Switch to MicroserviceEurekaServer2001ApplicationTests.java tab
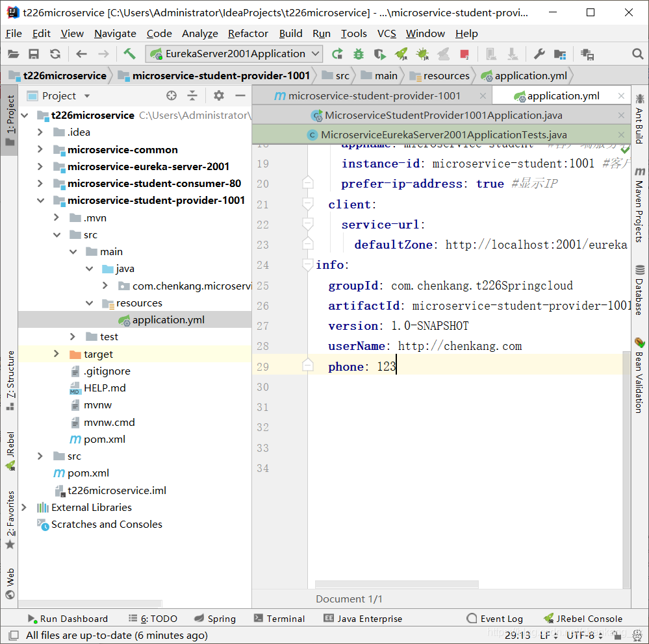649x644 pixels. tap(441, 135)
